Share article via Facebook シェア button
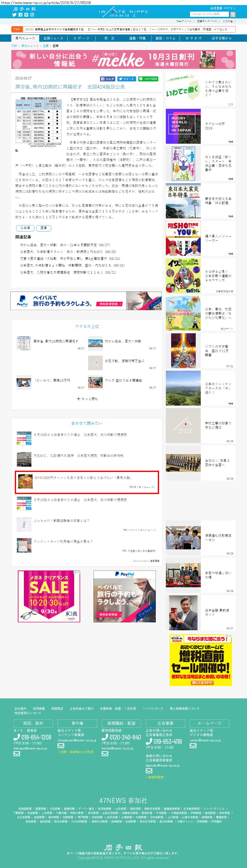247x868 pixels. pos(108,79)
